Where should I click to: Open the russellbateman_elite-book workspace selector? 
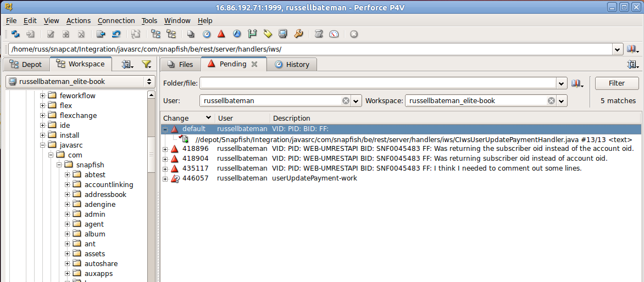click(80, 82)
